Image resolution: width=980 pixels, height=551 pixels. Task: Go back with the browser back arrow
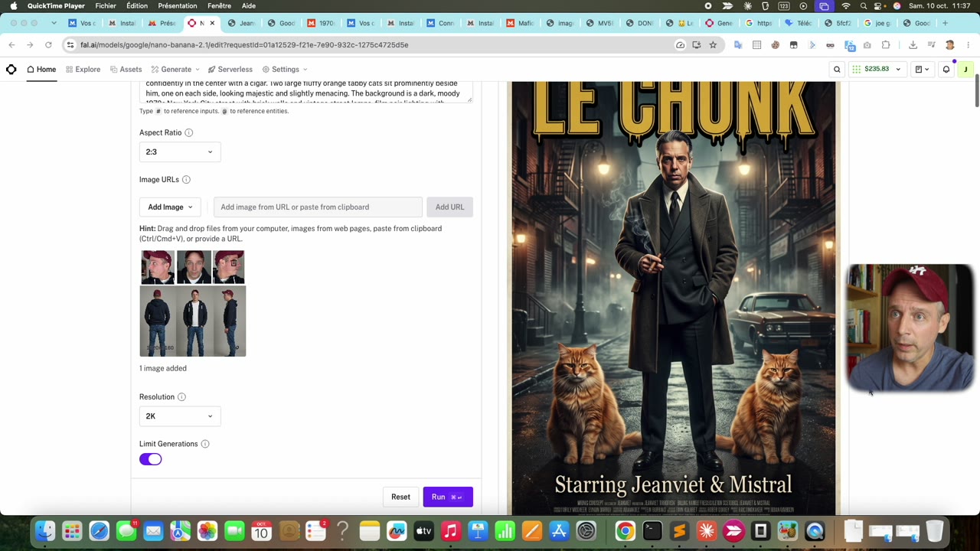point(11,45)
